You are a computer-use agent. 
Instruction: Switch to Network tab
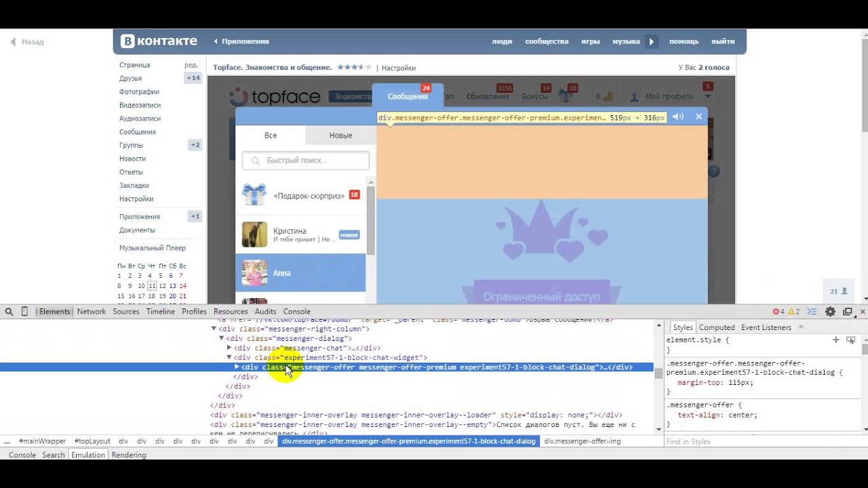click(92, 312)
